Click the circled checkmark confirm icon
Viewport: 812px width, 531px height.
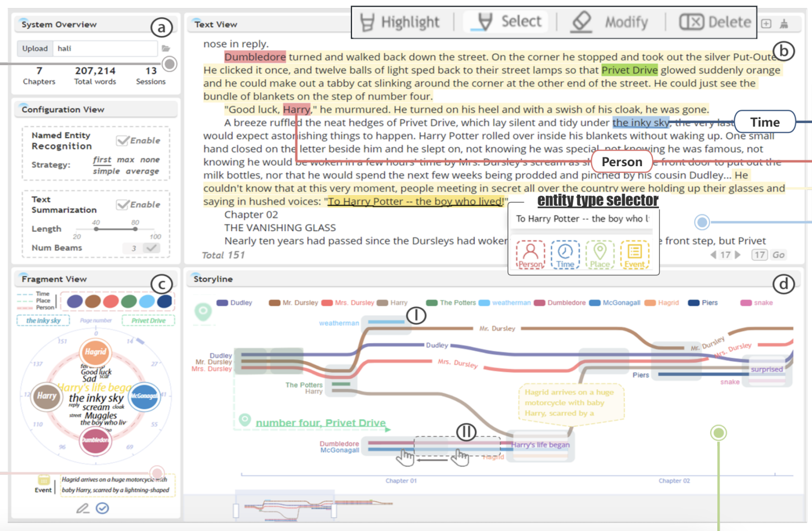click(102, 508)
